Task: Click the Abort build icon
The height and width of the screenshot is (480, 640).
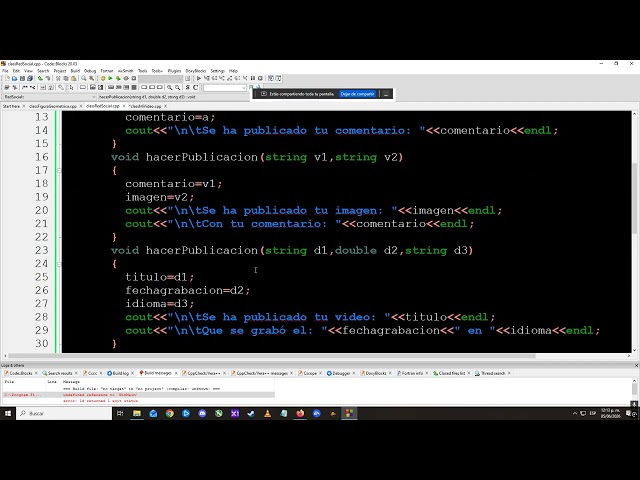Action: click(x=134, y=78)
